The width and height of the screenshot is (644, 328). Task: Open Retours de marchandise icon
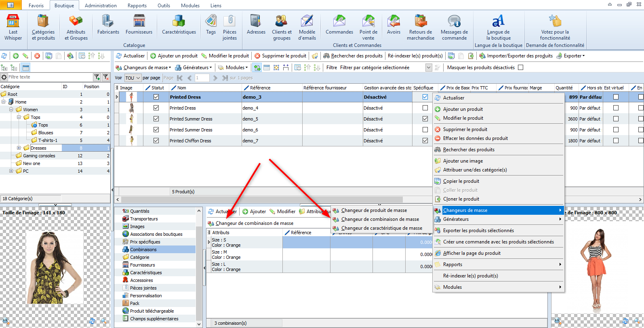tap(421, 27)
